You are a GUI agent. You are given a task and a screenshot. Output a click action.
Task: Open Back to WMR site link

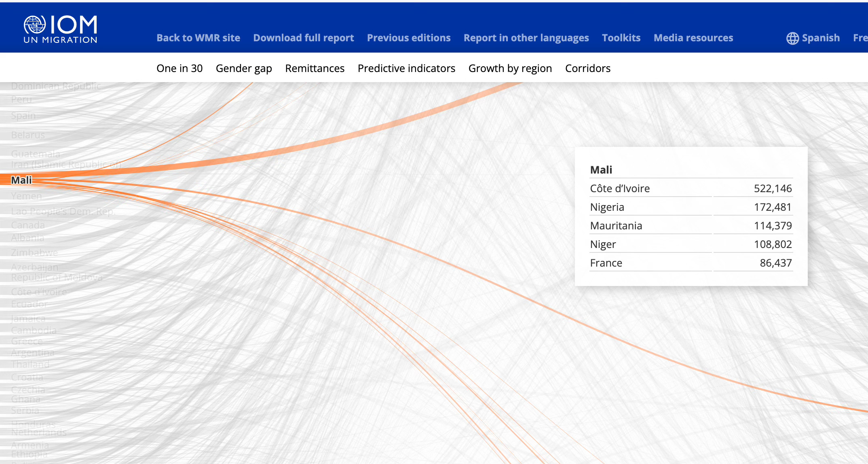click(198, 38)
